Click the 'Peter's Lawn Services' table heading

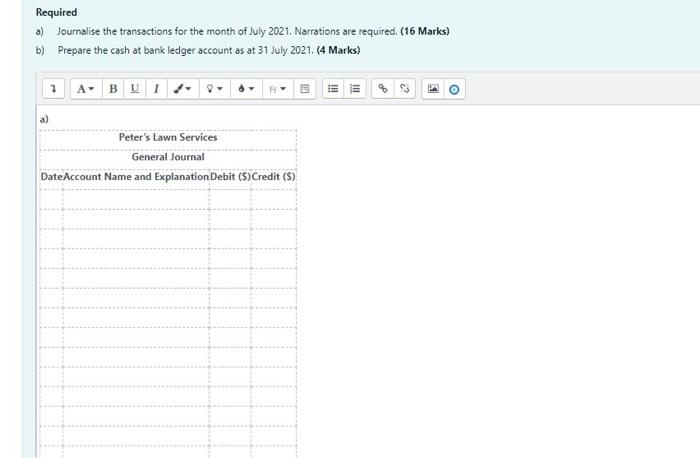tap(168, 137)
